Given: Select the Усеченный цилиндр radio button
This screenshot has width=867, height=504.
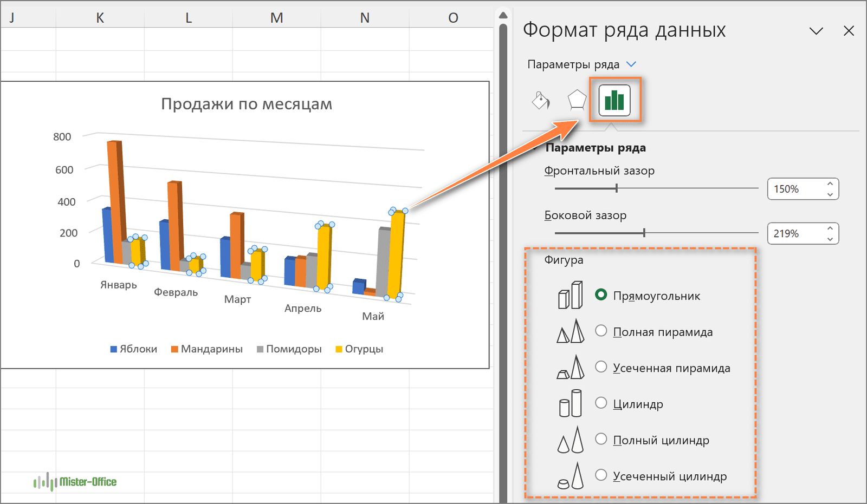Looking at the screenshot, I should [601, 475].
